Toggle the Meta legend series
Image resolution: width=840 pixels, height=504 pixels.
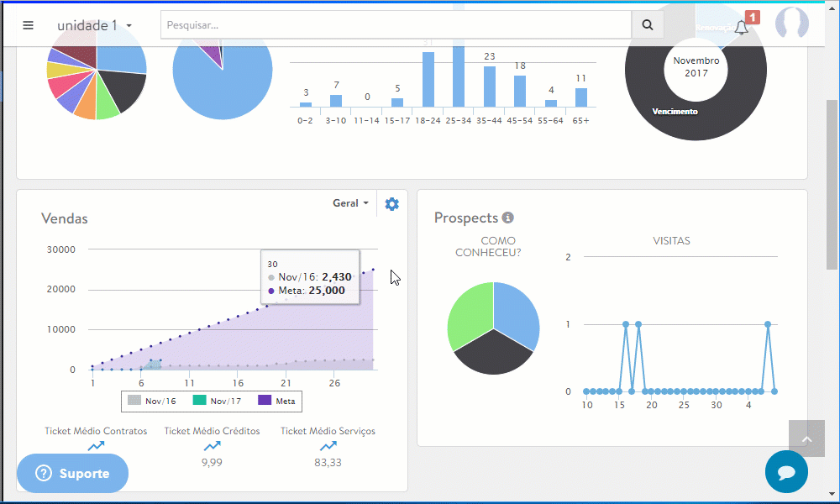point(276,402)
